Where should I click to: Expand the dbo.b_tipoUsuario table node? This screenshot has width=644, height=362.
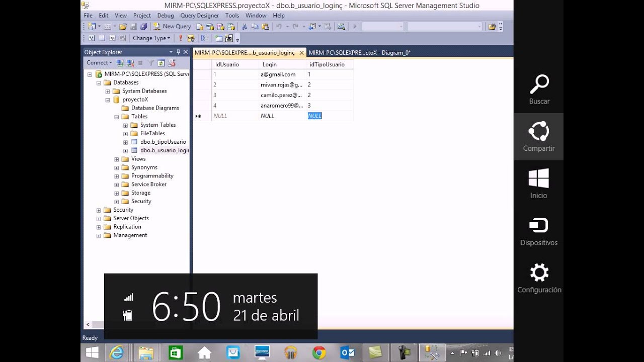coord(126,142)
